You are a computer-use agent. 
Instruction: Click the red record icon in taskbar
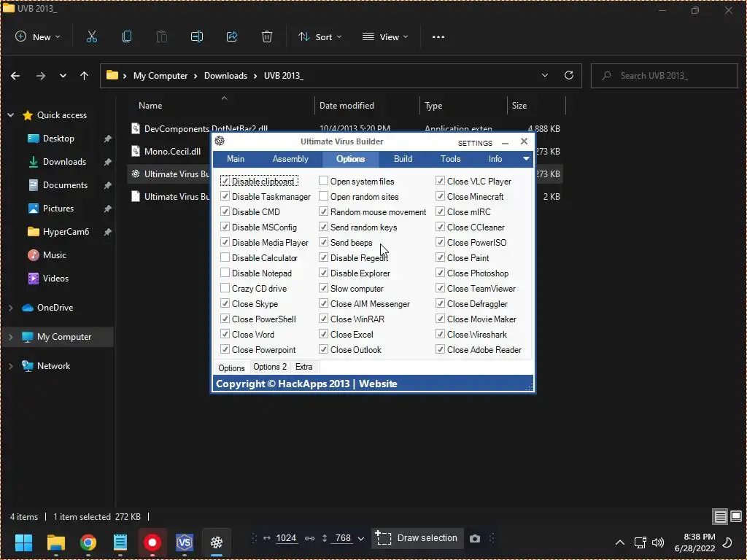152,542
